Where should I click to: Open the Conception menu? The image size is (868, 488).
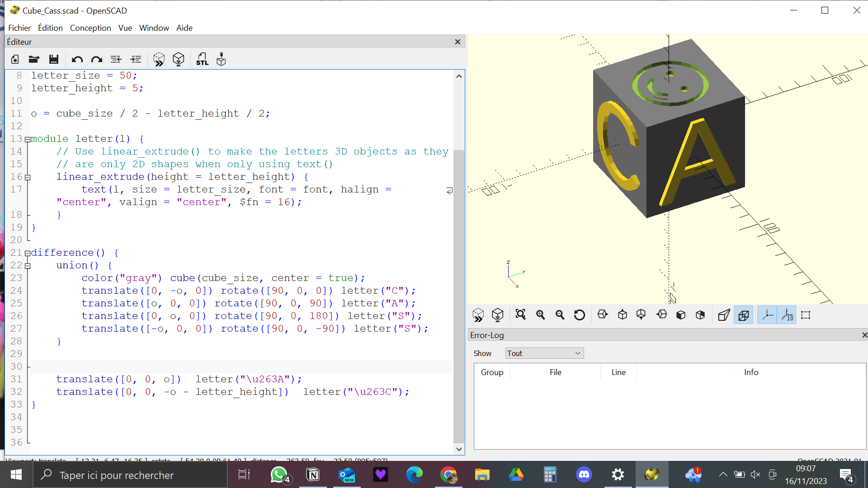pos(90,28)
